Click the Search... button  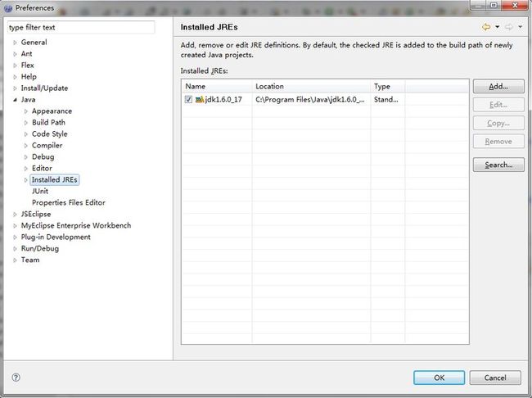point(498,165)
